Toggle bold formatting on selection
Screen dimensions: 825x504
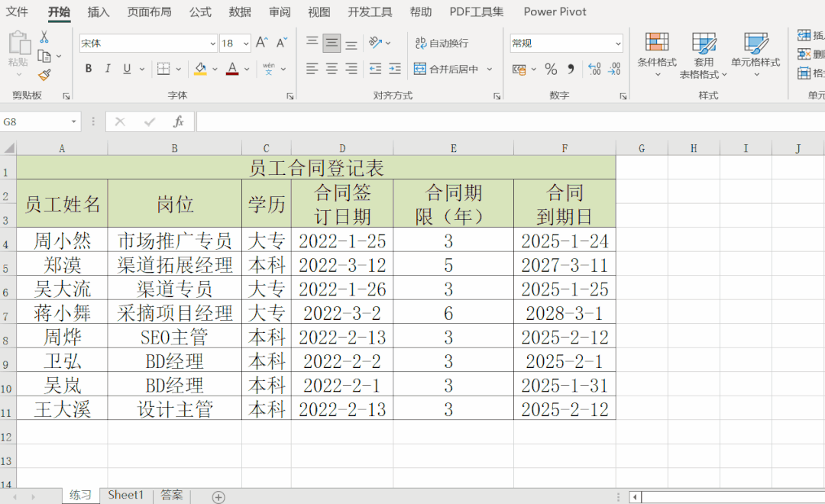tap(87, 69)
